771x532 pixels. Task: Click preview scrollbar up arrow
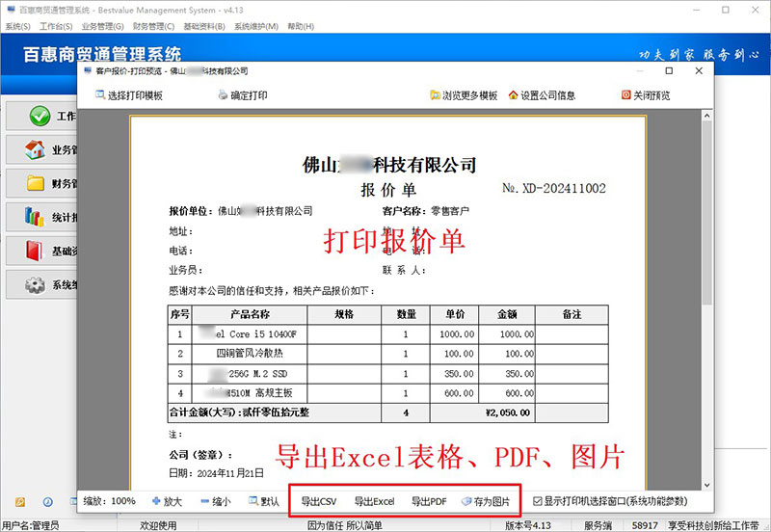pos(707,116)
